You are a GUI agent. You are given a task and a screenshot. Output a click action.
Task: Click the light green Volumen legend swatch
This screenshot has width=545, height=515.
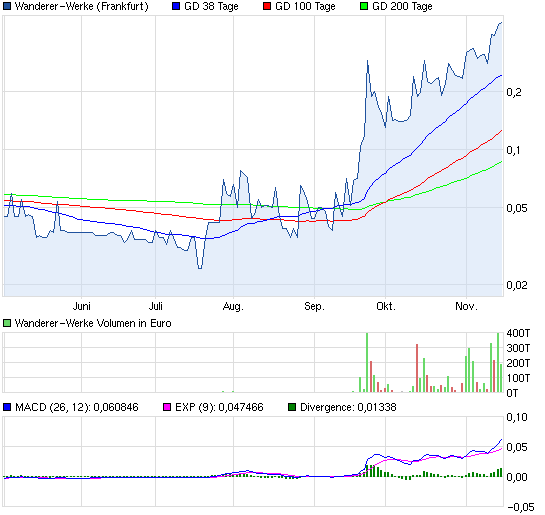pyautogui.click(x=7, y=324)
